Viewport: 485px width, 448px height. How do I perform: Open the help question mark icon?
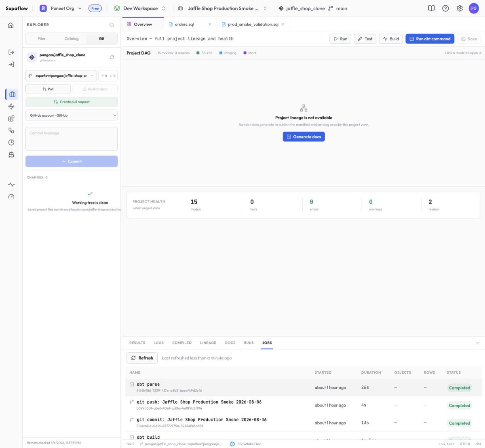pyautogui.click(x=445, y=8)
